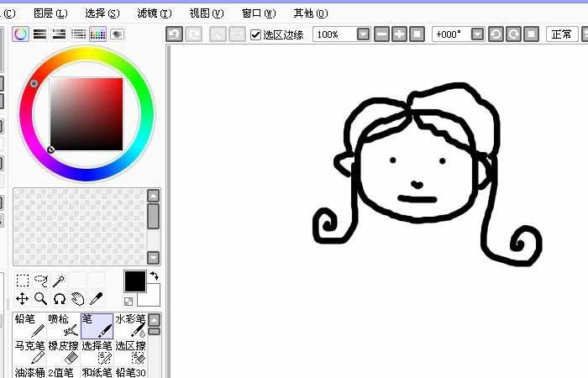This screenshot has width=588, height=378.
Task: Click the swatch panel scroll up arrow
Action: 154,196
